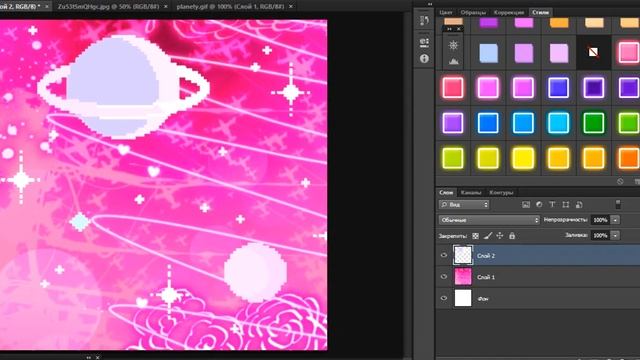
Task: Toggle lock all padlock icon
Action: [x=512, y=236]
